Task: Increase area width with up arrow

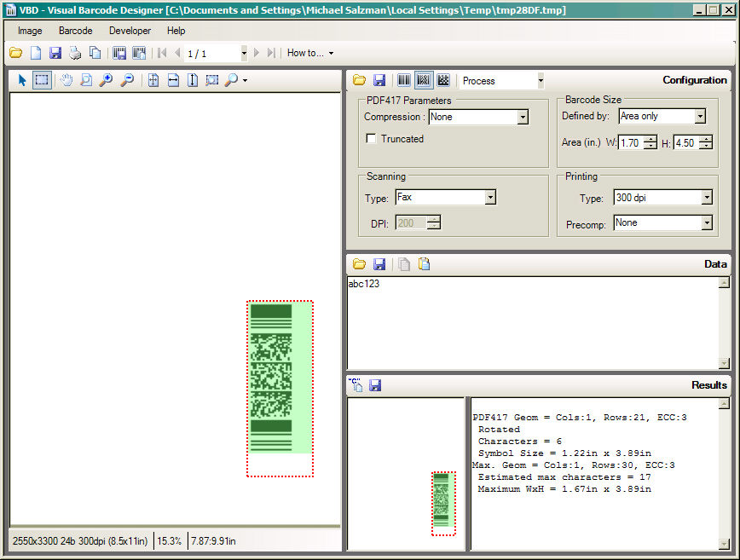Action: (x=650, y=139)
